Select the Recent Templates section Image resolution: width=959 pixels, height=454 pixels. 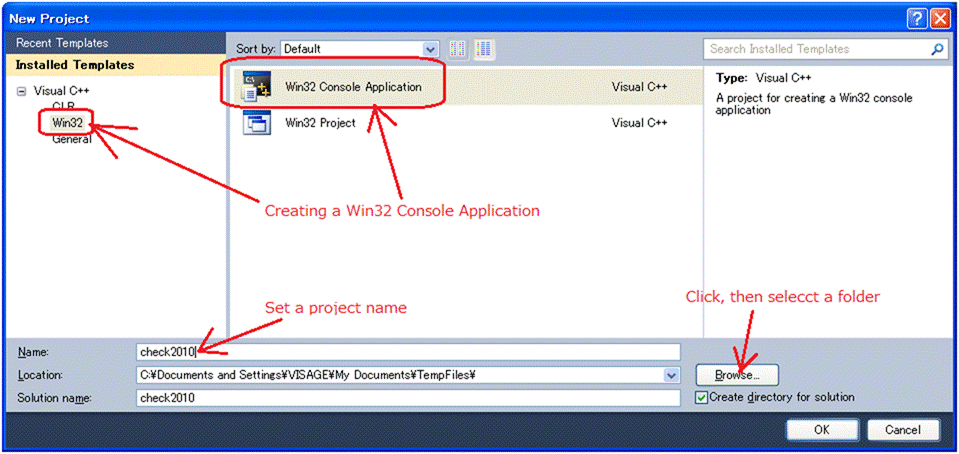click(62, 43)
